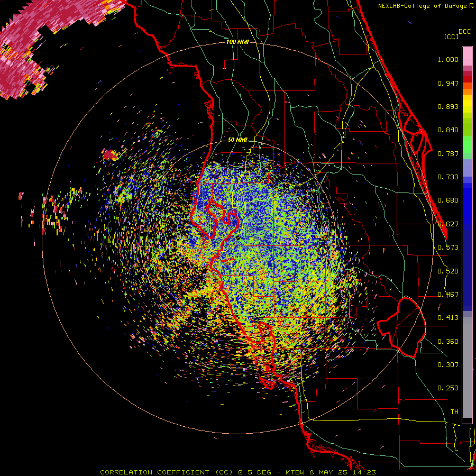Screen dimensions: 476x476
Task: Click the TH threshold label
Action: coord(454,412)
